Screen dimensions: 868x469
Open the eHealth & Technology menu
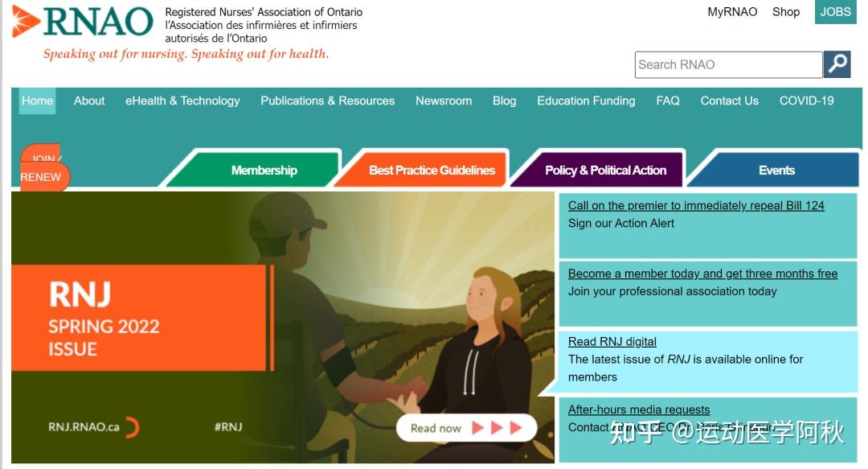(x=182, y=101)
